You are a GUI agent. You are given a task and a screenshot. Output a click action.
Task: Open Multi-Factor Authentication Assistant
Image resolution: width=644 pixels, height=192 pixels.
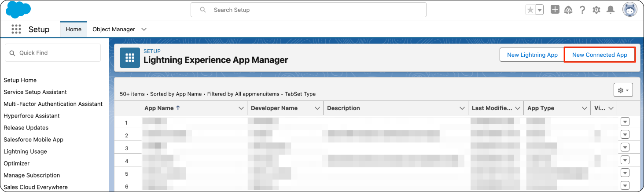53,104
